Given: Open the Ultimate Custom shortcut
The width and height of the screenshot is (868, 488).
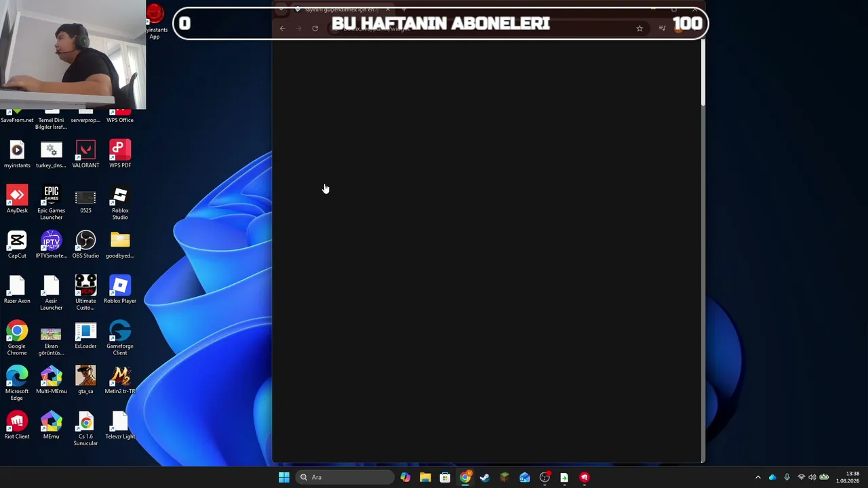Looking at the screenshot, I should click(x=85, y=293).
